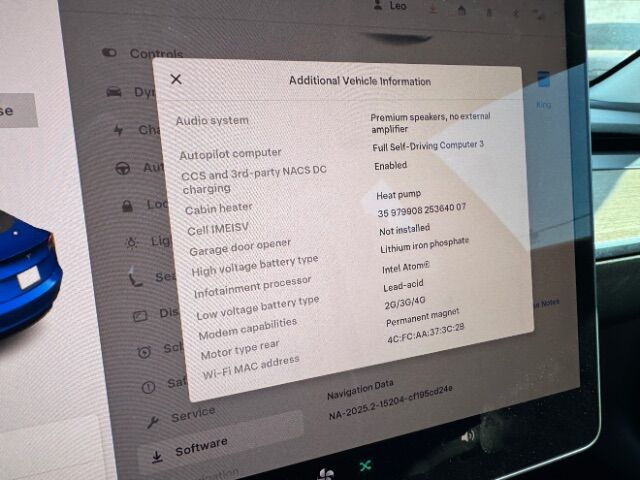Tap the 'Additional Vehicle Information' title
This screenshot has width=640, height=480.
pyautogui.click(x=360, y=81)
